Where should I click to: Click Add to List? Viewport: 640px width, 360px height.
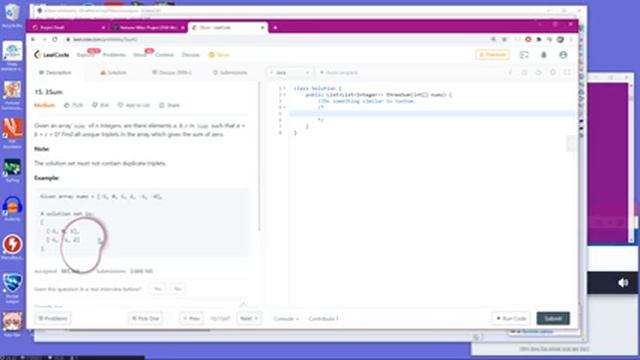(134, 105)
